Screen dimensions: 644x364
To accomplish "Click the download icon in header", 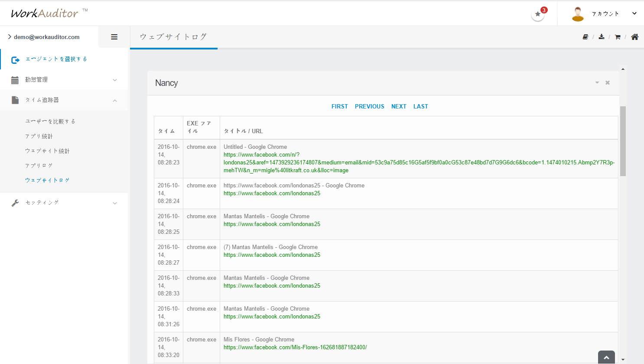I will tap(602, 37).
